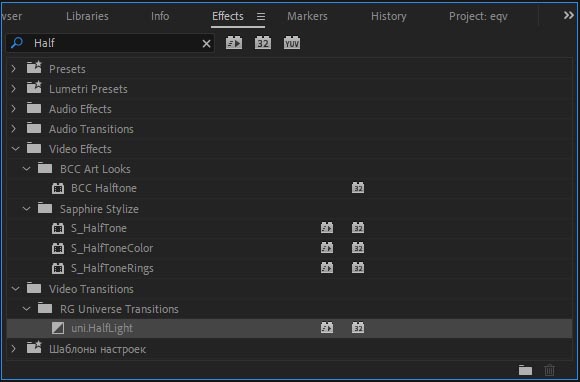Toggle the 32-bit Color filter button
580x382 pixels.
(263, 43)
